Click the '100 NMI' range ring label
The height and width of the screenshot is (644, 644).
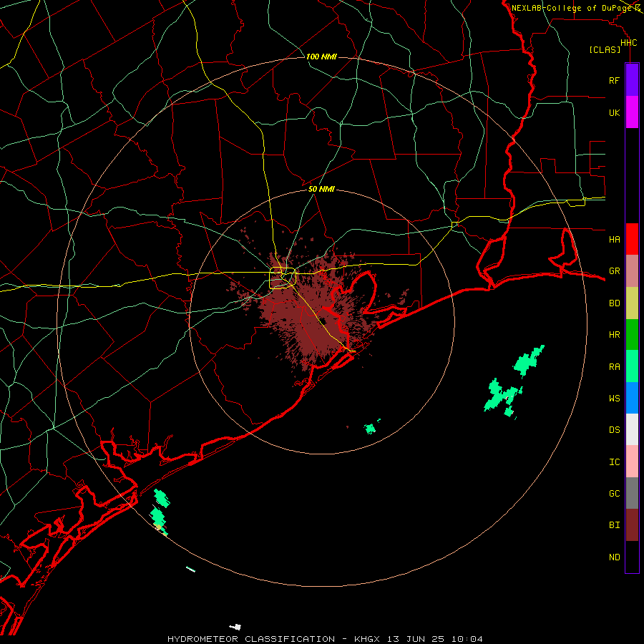321,57
